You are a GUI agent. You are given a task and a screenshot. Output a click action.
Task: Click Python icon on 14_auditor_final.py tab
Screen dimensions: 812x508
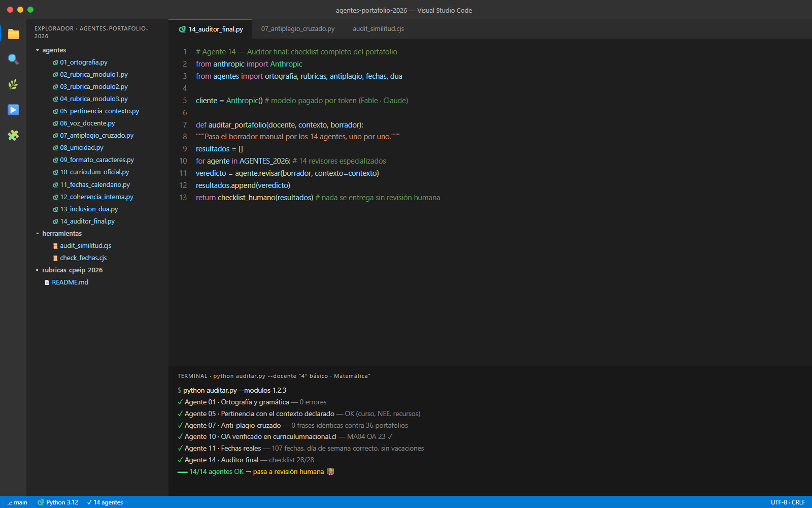tap(182, 29)
